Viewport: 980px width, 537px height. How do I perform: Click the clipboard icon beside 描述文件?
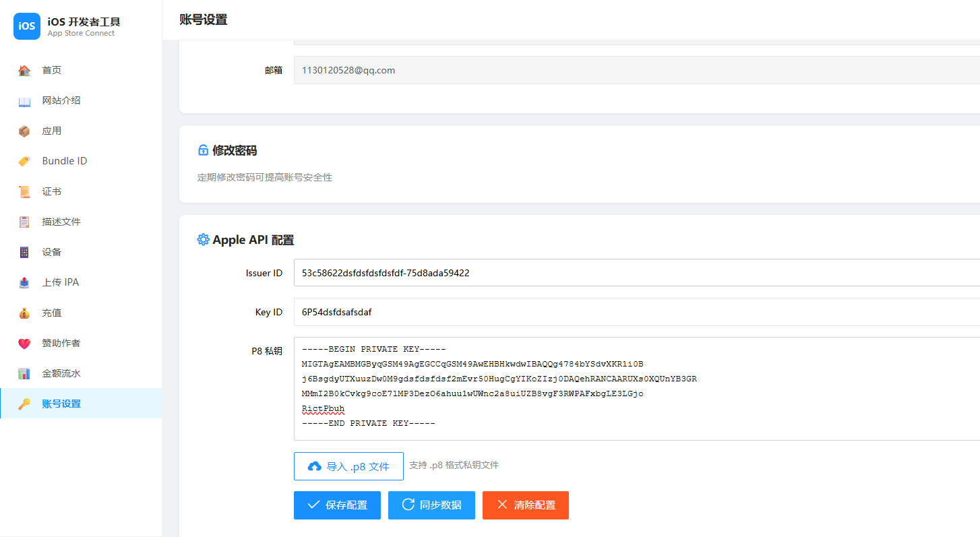(x=24, y=222)
